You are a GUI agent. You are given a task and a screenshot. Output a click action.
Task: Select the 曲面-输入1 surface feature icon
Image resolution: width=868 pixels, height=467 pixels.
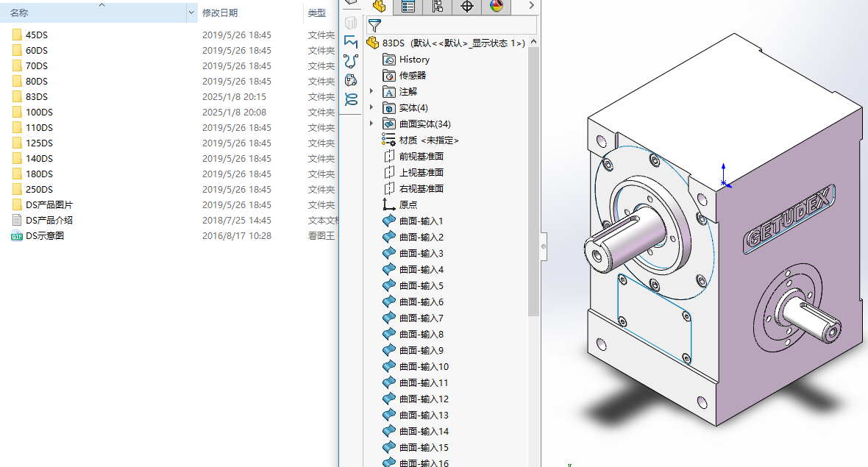point(389,221)
